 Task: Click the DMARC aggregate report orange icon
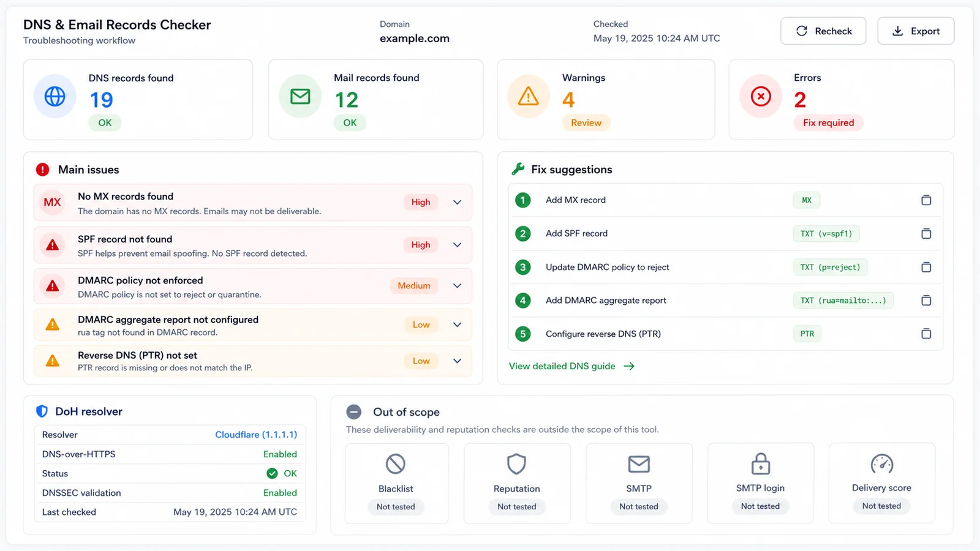point(53,324)
